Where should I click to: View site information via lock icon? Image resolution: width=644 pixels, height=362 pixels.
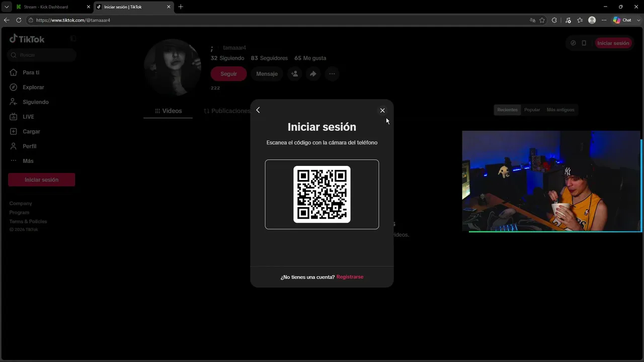(x=31, y=20)
